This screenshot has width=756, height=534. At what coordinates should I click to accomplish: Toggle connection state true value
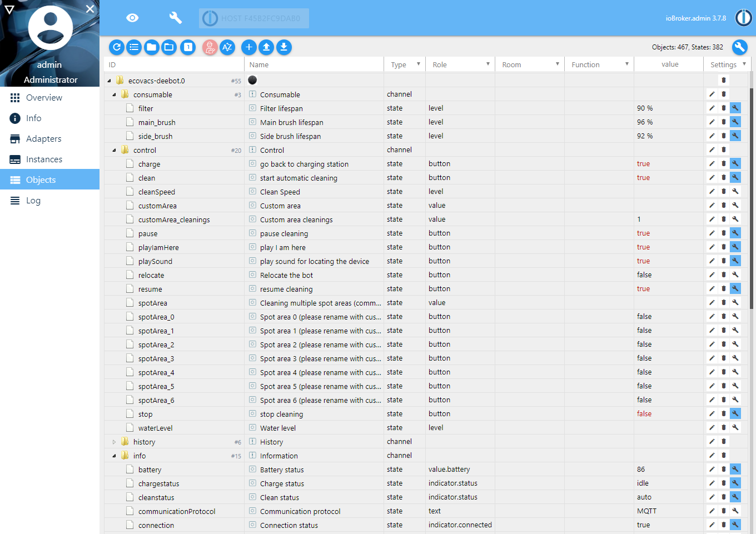tap(643, 525)
